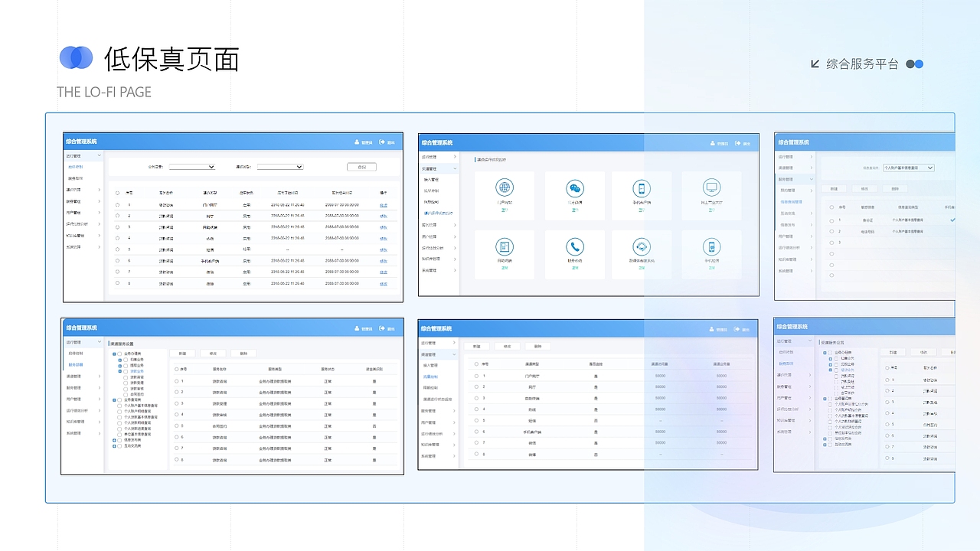Expand the 互动交流类 node in the service tree
Viewport: 980px width, 551px height.
pos(114,446)
